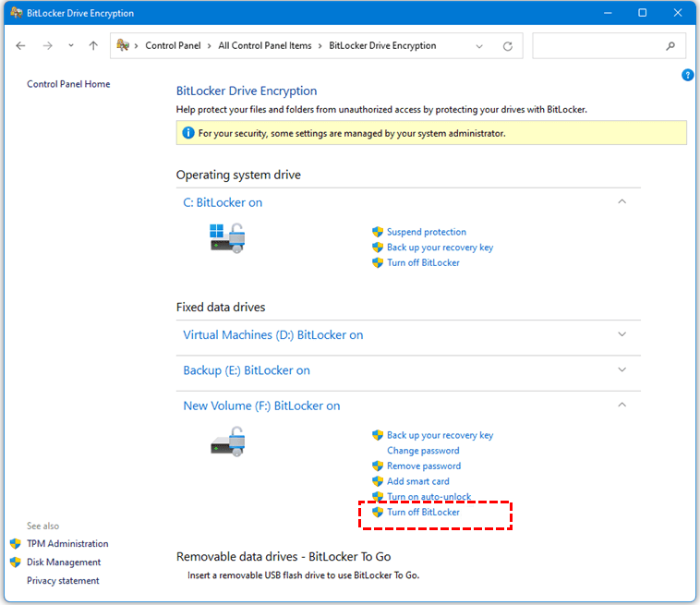
Task: Back up recovery key for F: drive
Action: coord(440,435)
